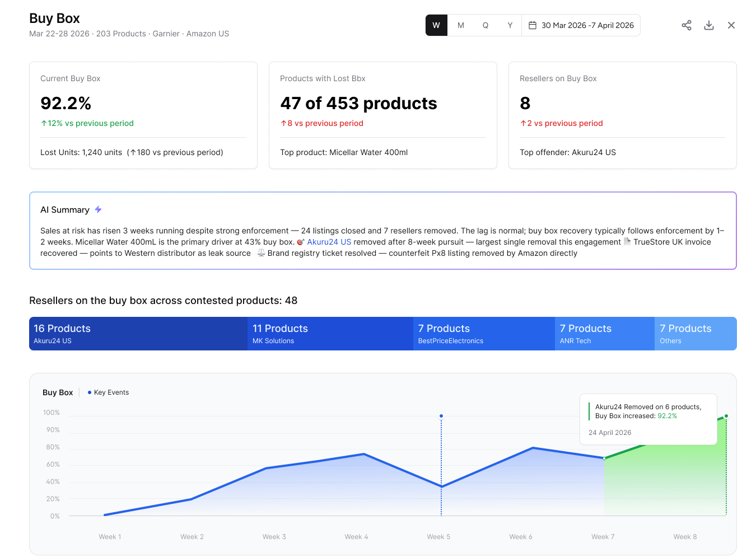Click the ↑2 vs previous period indicator

(x=562, y=123)
